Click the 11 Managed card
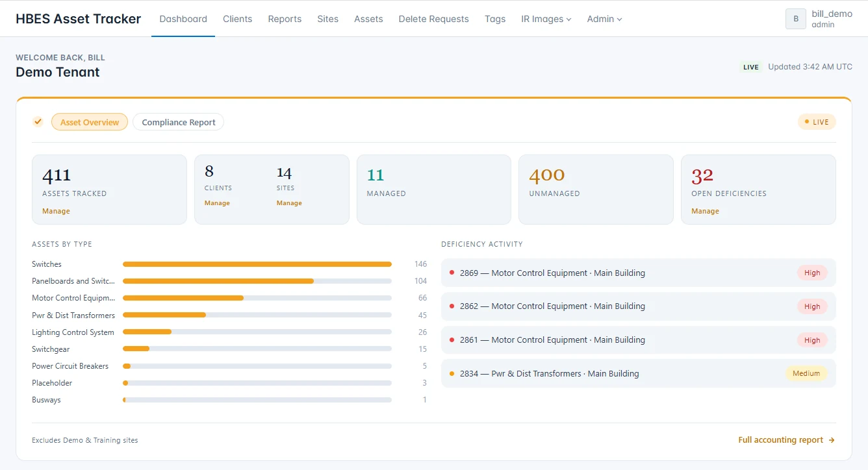Screen dimensions: 868x470 pos(433,190)
